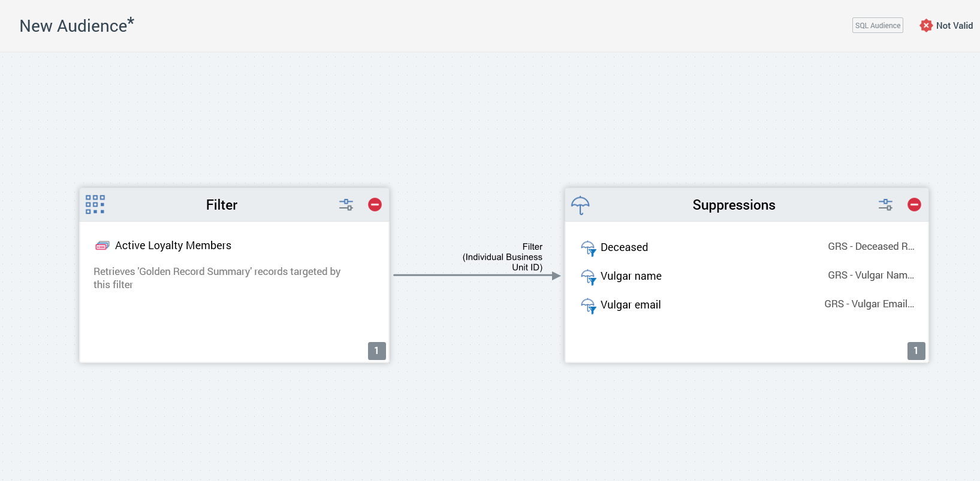Click the Deceased suppression umbrella icon
Image resolution: width=980 pixels, height=481 pixels.
(x=588, y=248)
